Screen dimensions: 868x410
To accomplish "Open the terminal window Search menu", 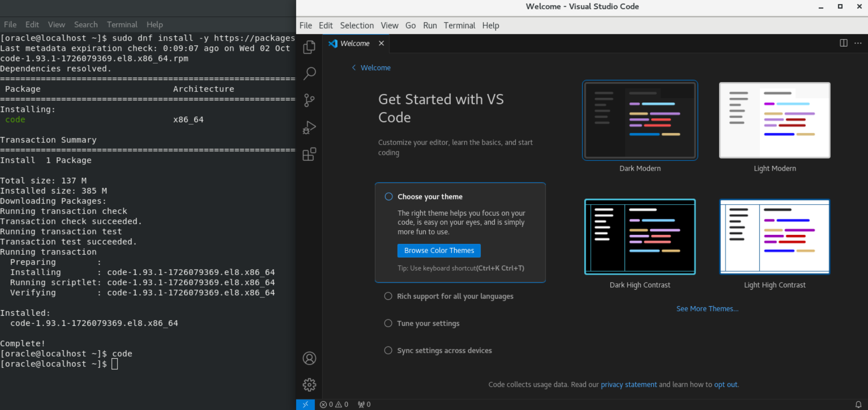I will [86, 25].
